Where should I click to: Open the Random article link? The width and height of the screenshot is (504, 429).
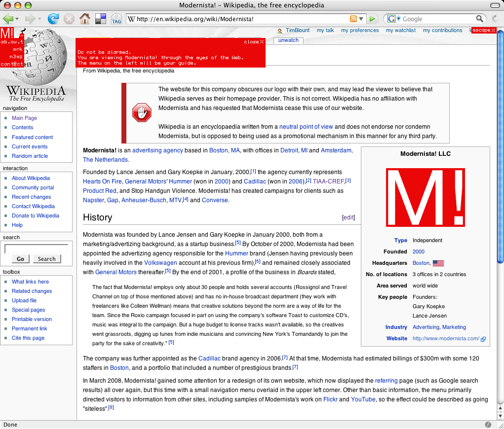(x=30, y=156)
